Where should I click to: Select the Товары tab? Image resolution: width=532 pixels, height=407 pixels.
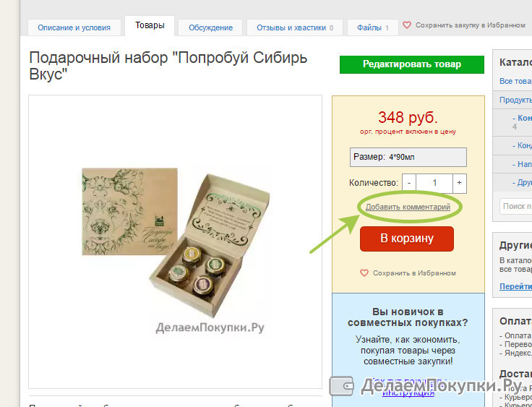click(150, 25)
